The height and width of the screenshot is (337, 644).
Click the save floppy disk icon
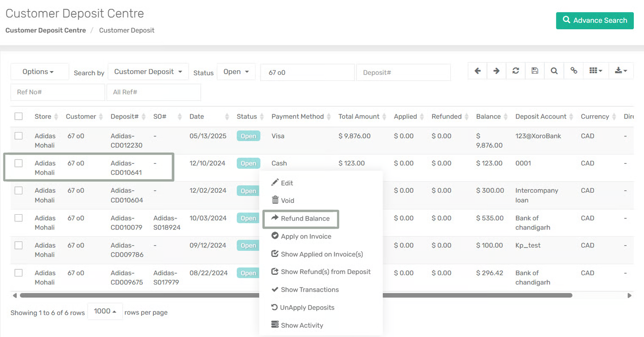click(x=535, y=71)
